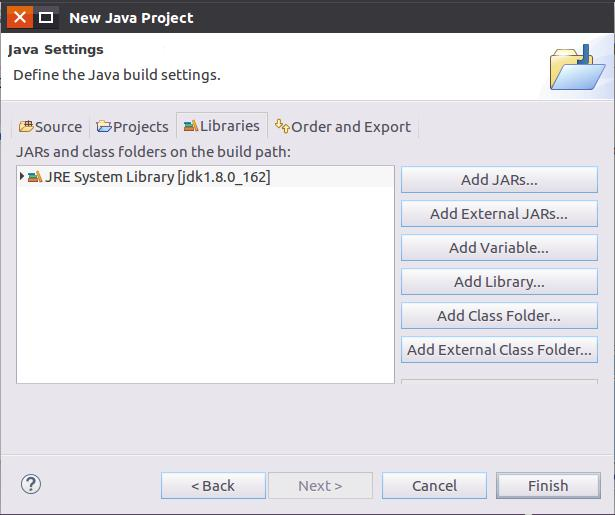The height and width of the screenshot is (515, 615).
Task: Expand the JRE System Library node
Action: 22,177
